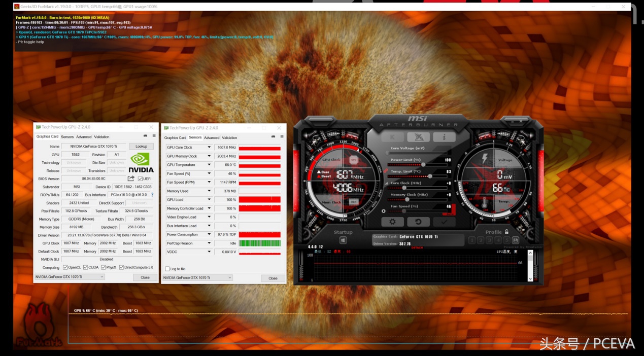
Task: Reset Afterburner overclock with circular arrow icon
Action: pyautogui.click(x=419, y=222)
